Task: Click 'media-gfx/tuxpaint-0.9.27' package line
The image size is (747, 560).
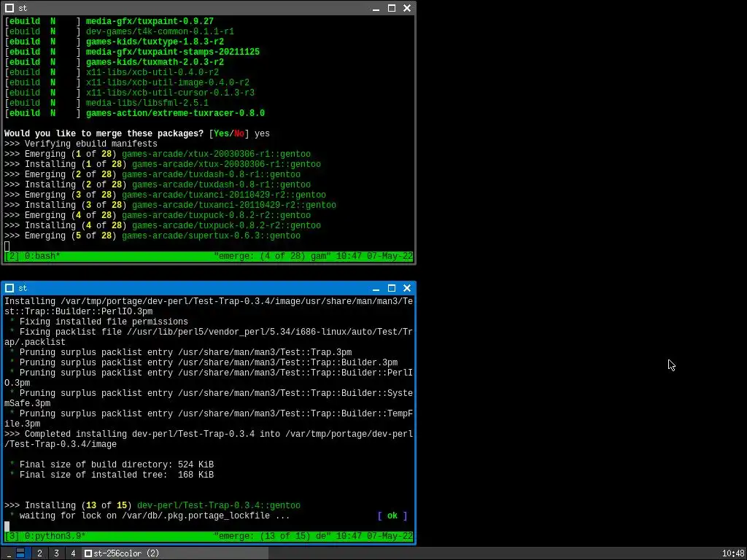Action: (x=150, y=21)
